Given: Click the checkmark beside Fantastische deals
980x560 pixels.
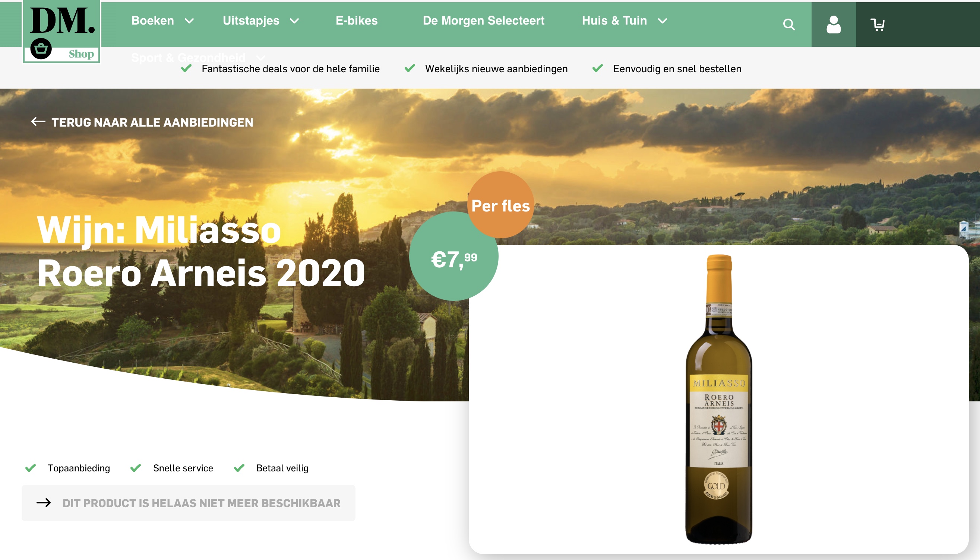Looking at the screenshot, I should pyautogui.click(x=186, y=69).
